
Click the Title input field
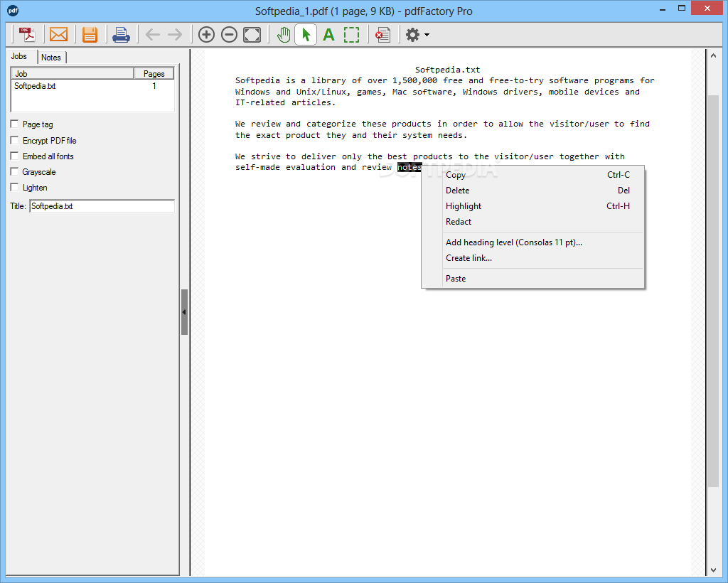[102, 206]
